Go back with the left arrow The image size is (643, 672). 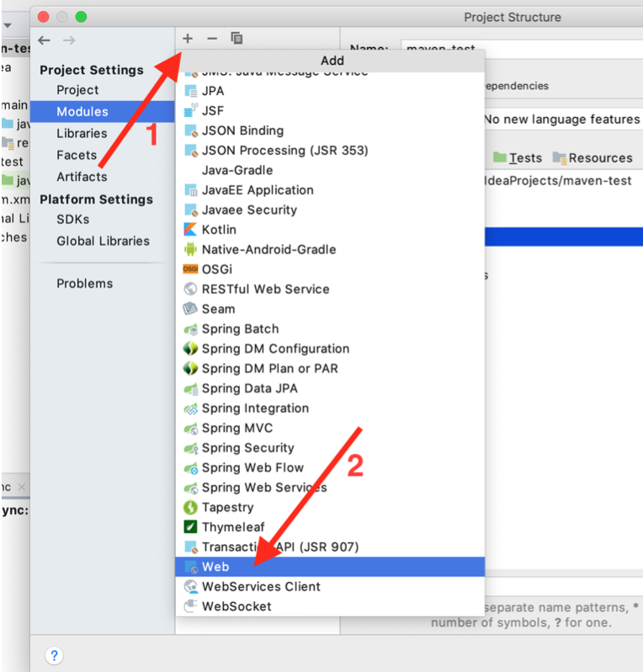pos(44,40)
